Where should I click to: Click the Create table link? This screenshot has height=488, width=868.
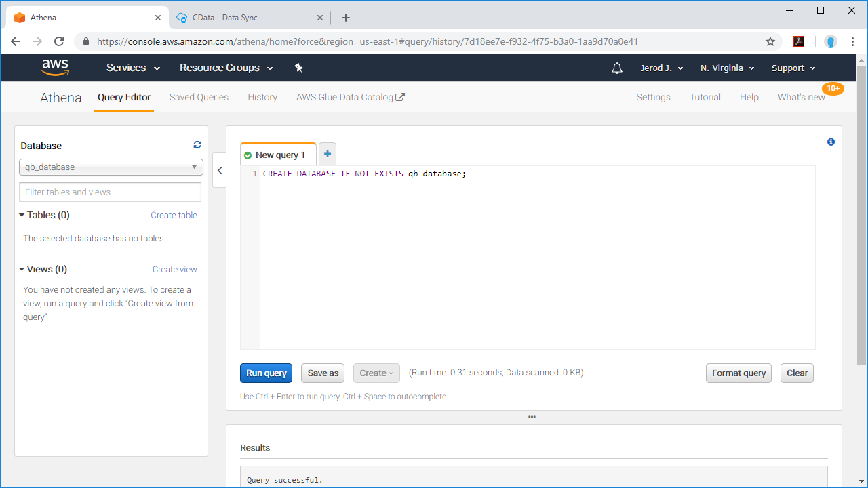point(174,215)
